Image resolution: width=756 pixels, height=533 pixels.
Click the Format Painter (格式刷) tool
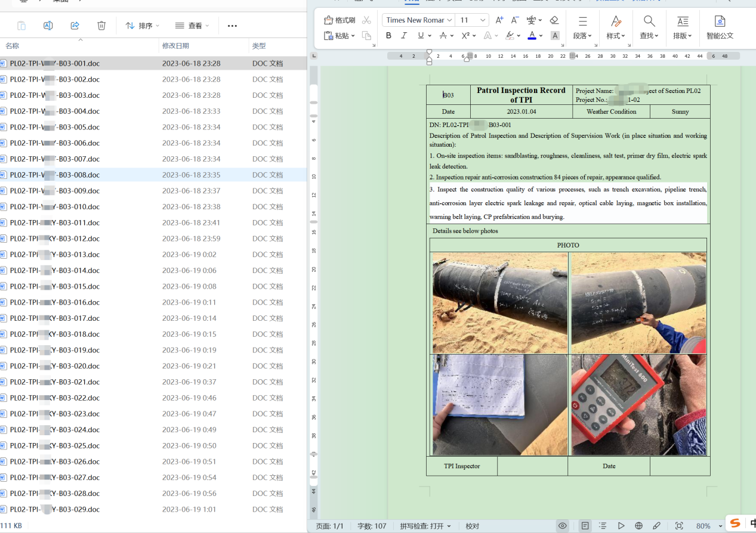pyautogui.click(x=340, y=20)
